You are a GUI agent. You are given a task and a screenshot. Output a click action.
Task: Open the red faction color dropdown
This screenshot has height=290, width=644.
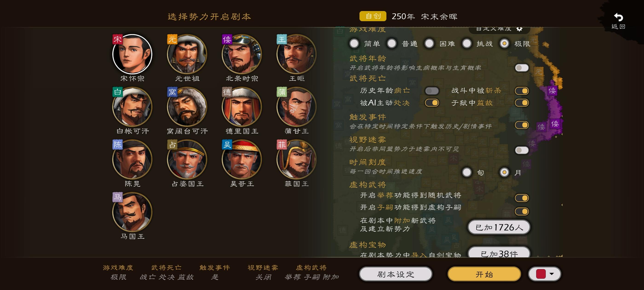[x=545, y=274]
